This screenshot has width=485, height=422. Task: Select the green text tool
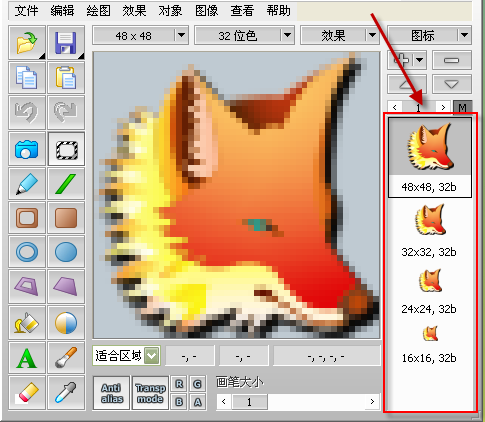[x=27, y=358]
